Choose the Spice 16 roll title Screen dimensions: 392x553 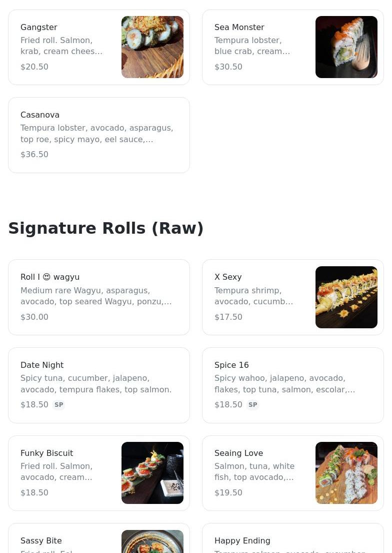click(x=231, y=365)
